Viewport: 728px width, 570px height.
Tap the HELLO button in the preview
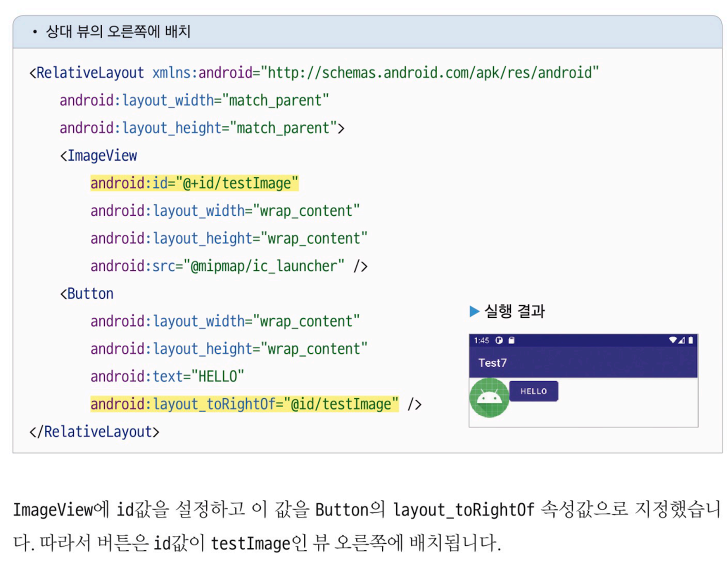tap(533, 391)
